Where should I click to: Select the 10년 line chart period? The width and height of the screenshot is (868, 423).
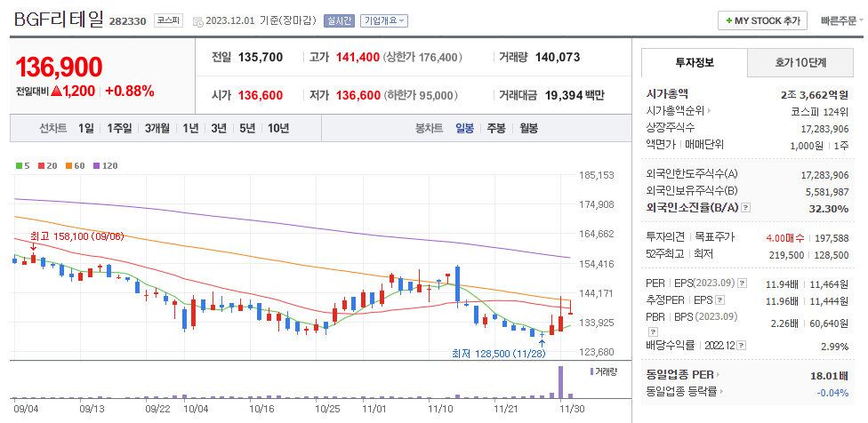[278, 128]
